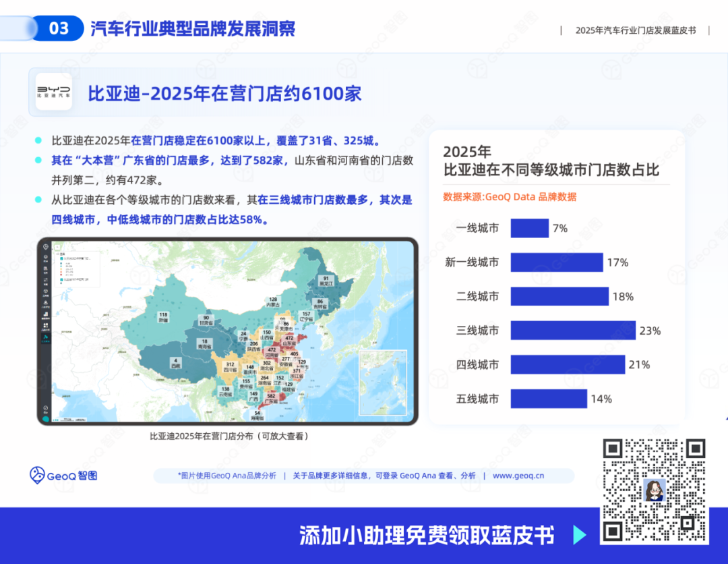The height and width of the screenshot is (564, 728).
Task: Click the red color swatch in map legend
Action: [61, 275]
